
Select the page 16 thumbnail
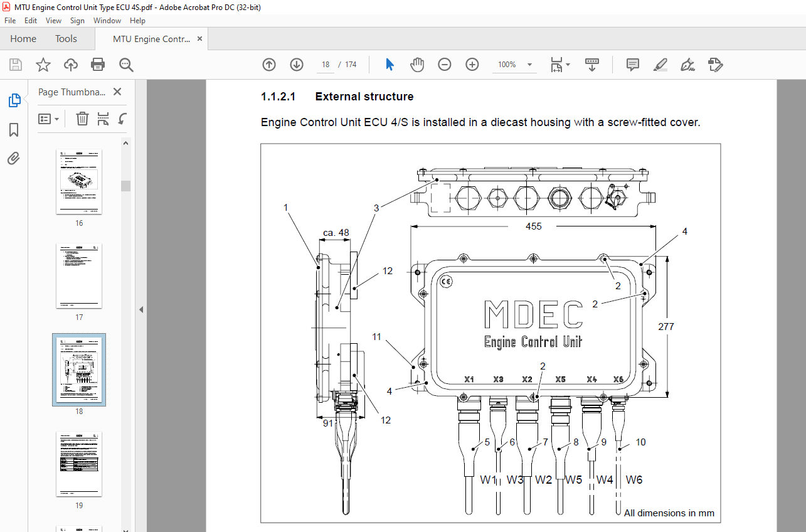[x=79, y=182]
